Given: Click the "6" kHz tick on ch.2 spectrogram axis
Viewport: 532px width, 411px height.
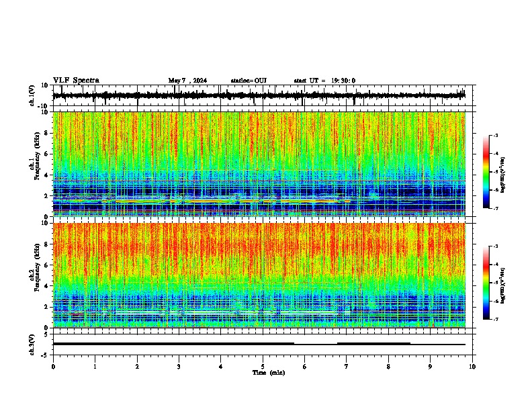Looking at the screenshot, I should 47,265.
